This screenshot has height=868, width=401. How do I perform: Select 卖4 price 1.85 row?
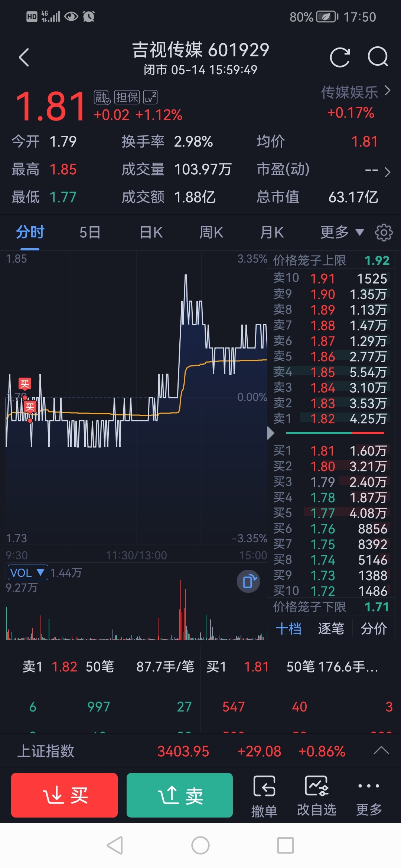pyautogui.click(x=331, y=372)
